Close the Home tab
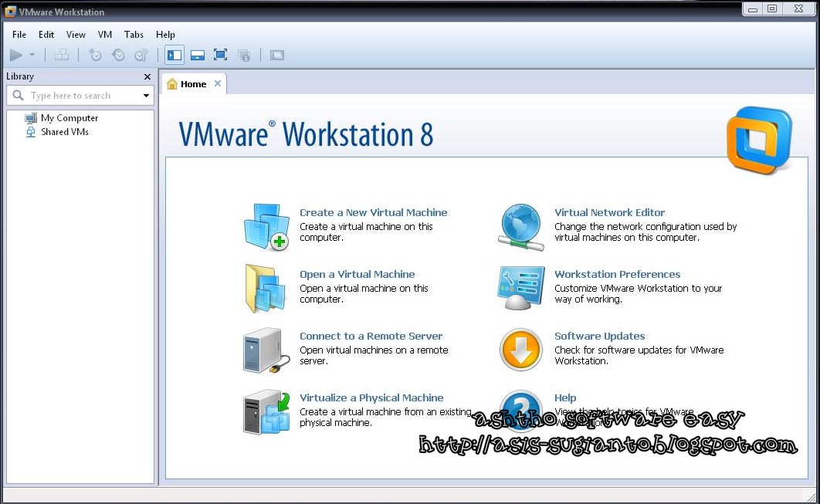 [x=218, y=83]
